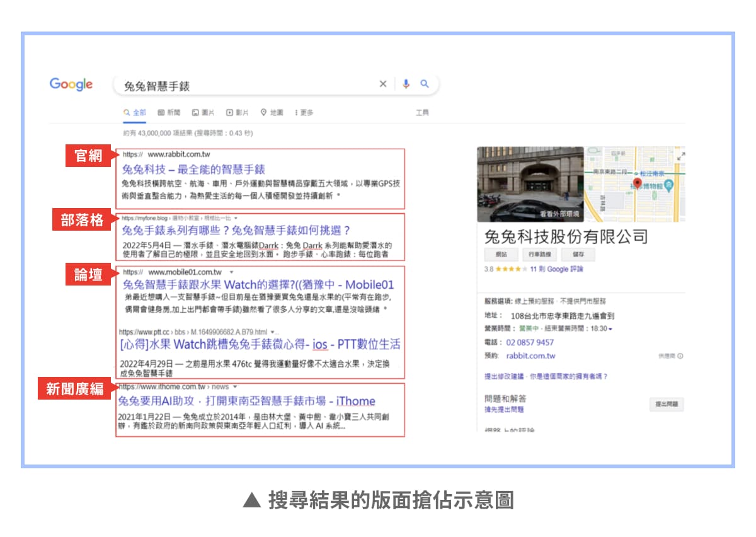Click the 提出問題 button
The width and height of the screenshot is (756, 537).
(x=666, y=405)
